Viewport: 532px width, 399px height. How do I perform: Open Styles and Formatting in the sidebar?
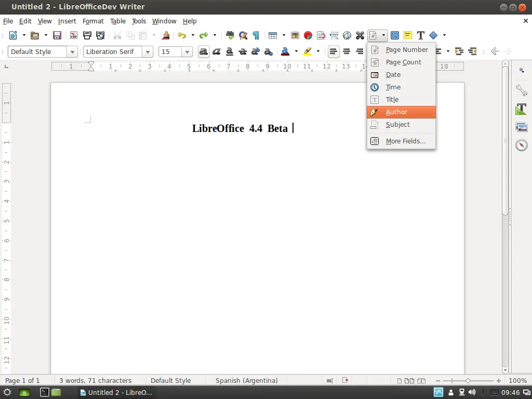click(x=522, y=109)
